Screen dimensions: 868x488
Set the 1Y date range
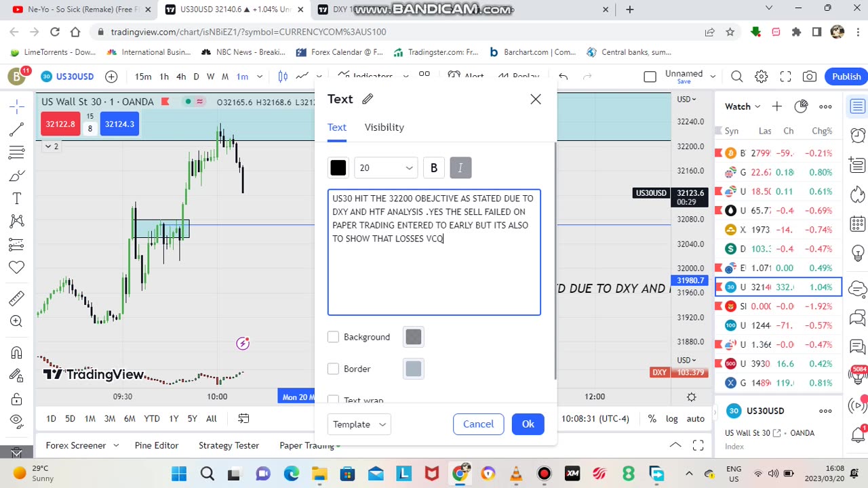coord(174,419)
